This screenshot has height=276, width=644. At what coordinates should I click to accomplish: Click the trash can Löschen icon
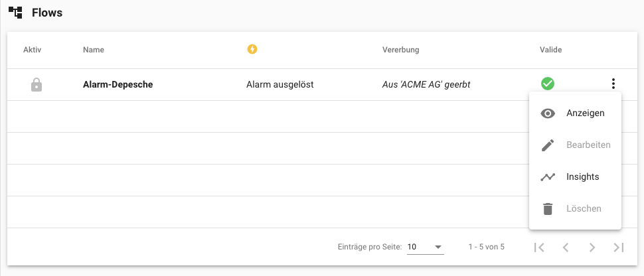click(x=548, y=209)
